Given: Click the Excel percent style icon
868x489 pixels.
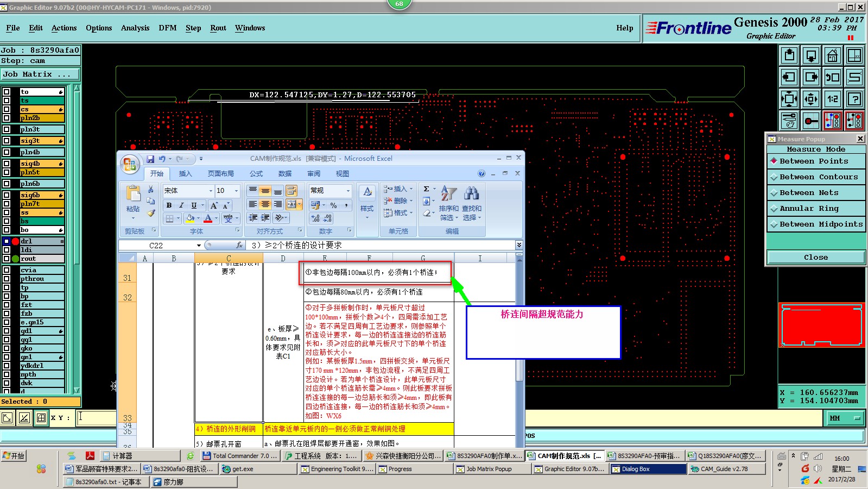Looking at the screenshot, I should coord(333,205).
